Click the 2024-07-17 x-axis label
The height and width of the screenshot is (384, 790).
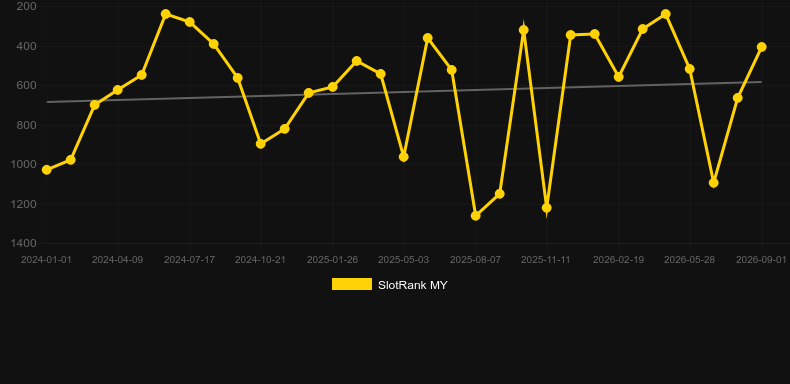[189, 260]
